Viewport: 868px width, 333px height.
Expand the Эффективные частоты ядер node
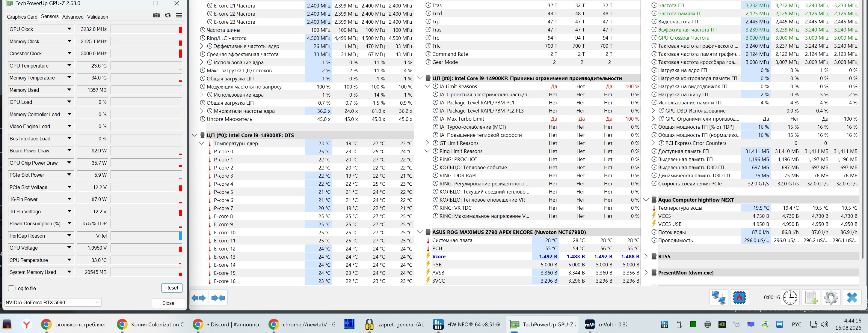[202, 46]
